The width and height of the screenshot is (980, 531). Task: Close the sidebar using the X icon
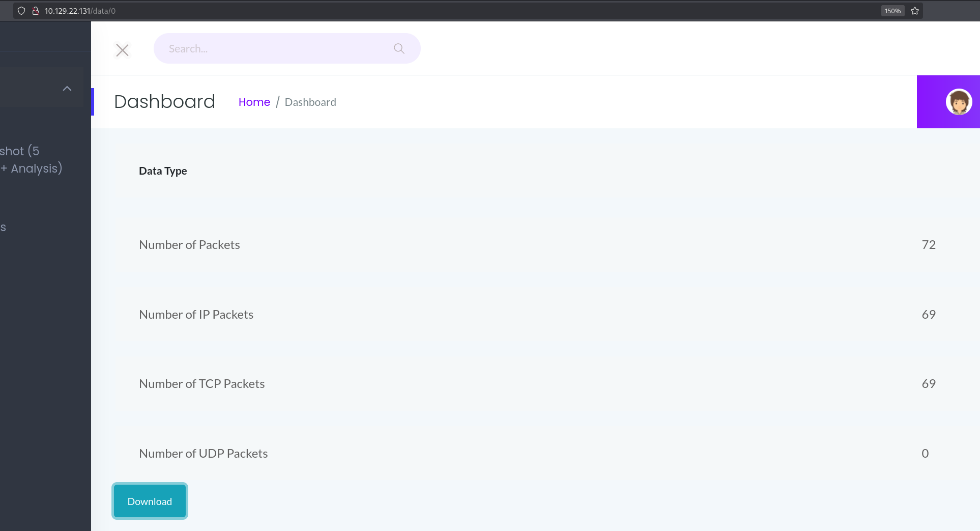[122, 50]
